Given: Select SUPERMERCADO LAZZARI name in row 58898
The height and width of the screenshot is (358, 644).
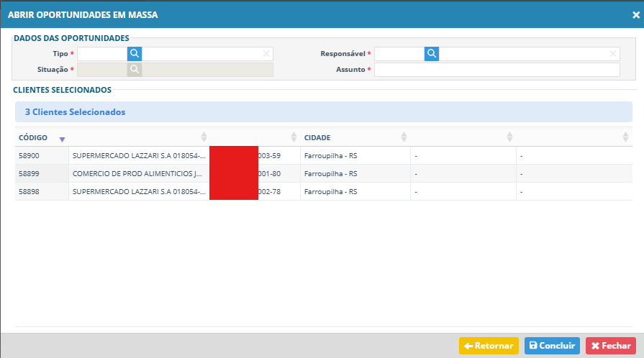Looking at the screenshot, I should click(139, 191).
